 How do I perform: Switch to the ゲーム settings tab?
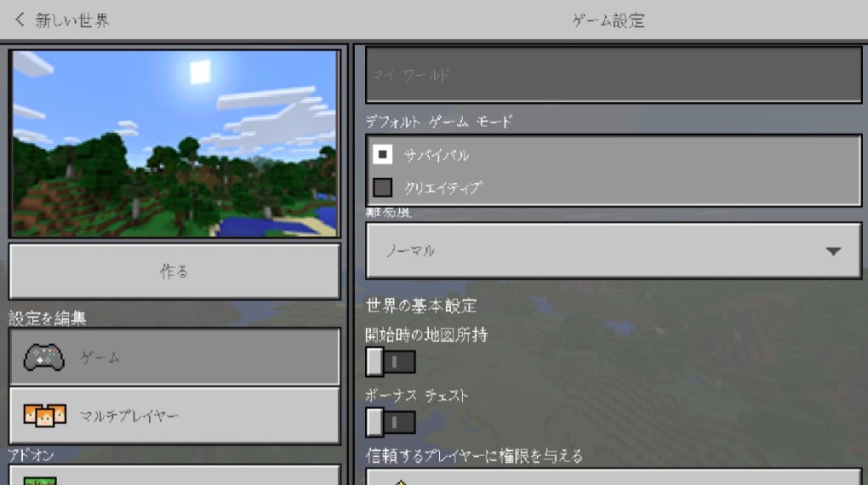coord(174,357)
